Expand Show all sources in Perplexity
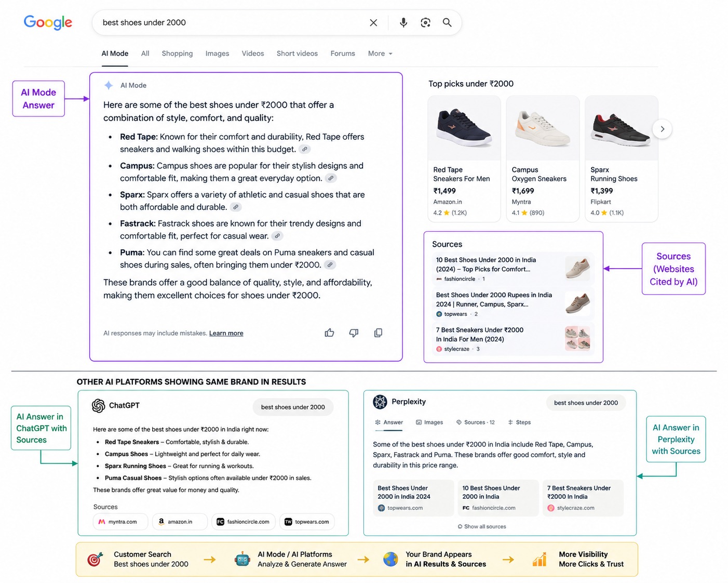This screenshot has height=583, width=728. (482, 526)
